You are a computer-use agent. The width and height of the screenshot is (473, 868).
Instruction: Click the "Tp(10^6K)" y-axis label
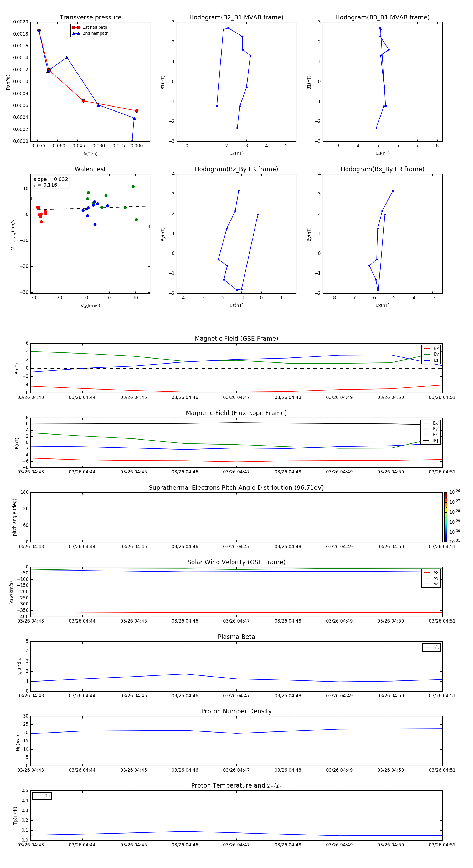tap(15, 815)
